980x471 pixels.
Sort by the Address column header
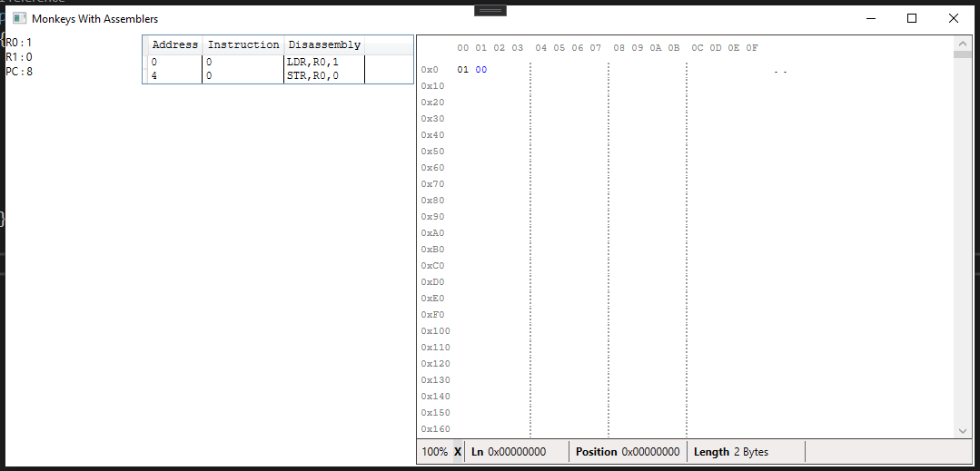[x=174, y=44]
